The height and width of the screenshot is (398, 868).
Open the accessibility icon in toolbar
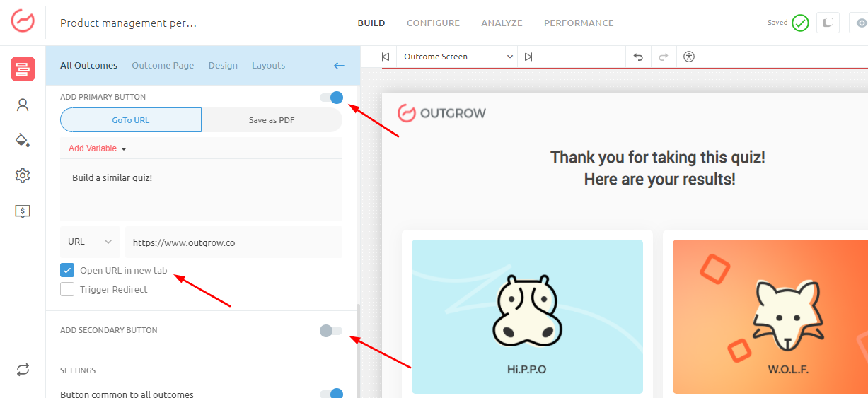tap(689, 57)
